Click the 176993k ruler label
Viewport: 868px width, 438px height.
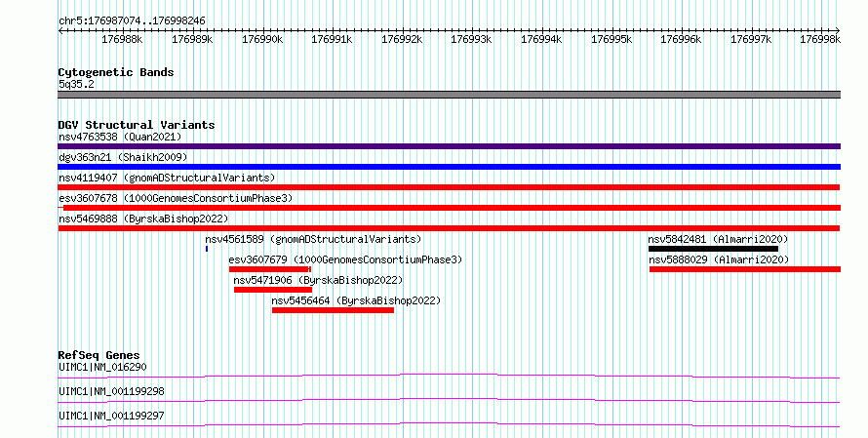[471, 39]
